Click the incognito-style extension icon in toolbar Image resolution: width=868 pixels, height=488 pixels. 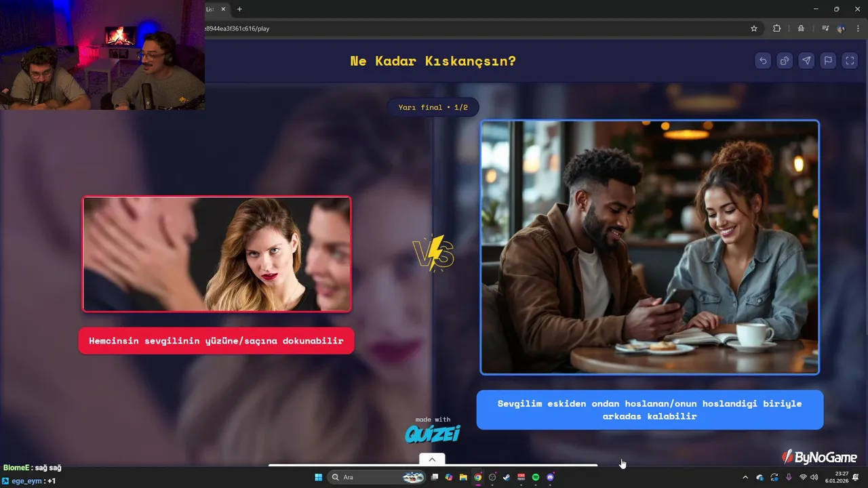(x=801, y=28)
